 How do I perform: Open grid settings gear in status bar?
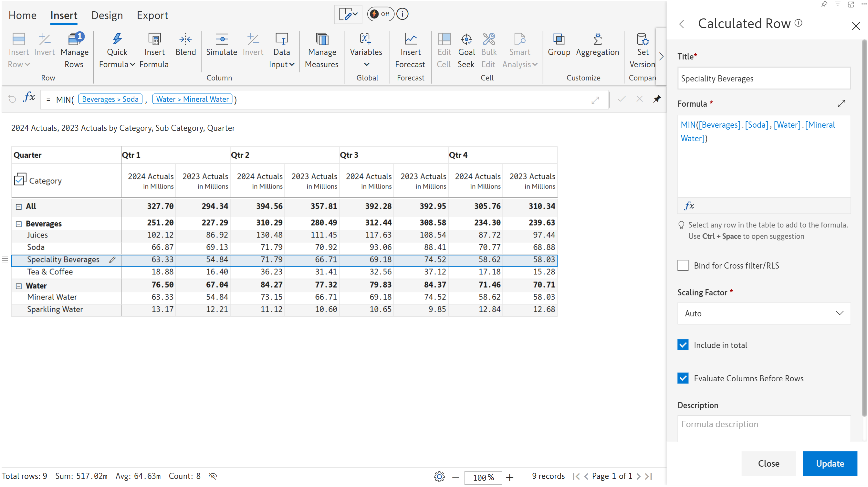pyautogui.click(x=439, y=476)
